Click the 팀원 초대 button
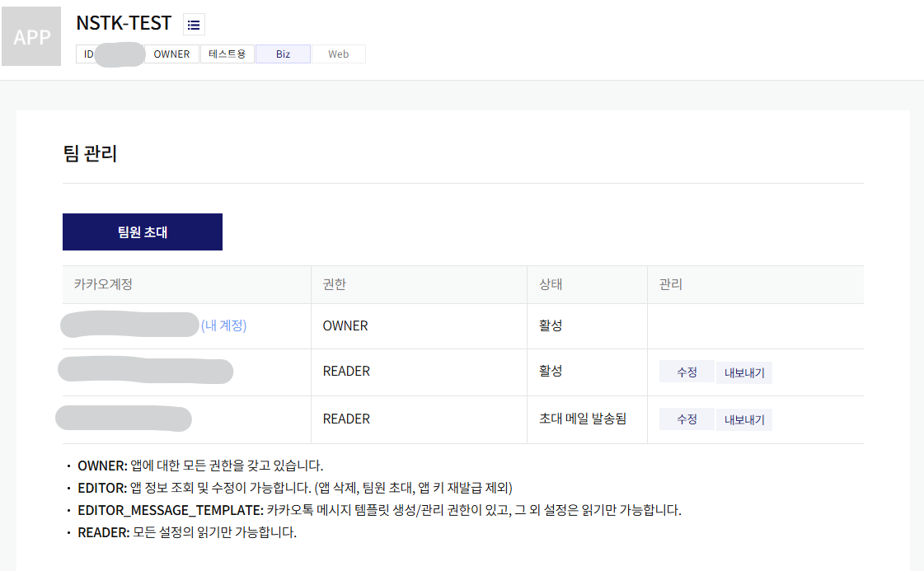Viewport: 924px width, 571px height. click(143, 232)
